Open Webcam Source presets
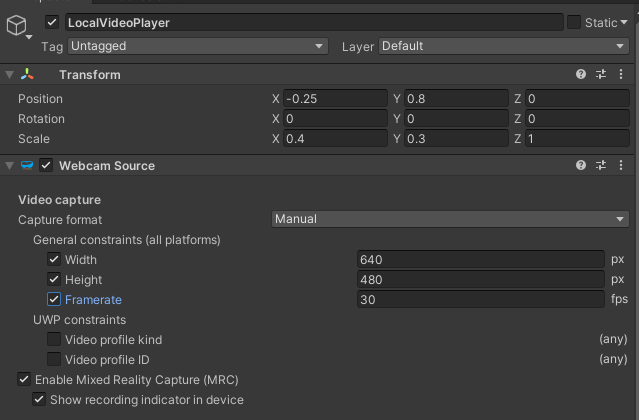Screen dimensions: 639x420 click(601, 165)
